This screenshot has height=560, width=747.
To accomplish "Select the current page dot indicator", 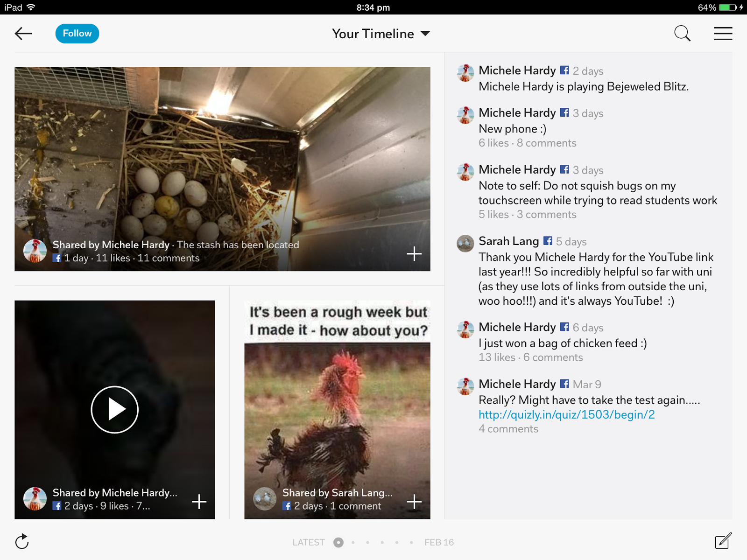I will (338, 542).
